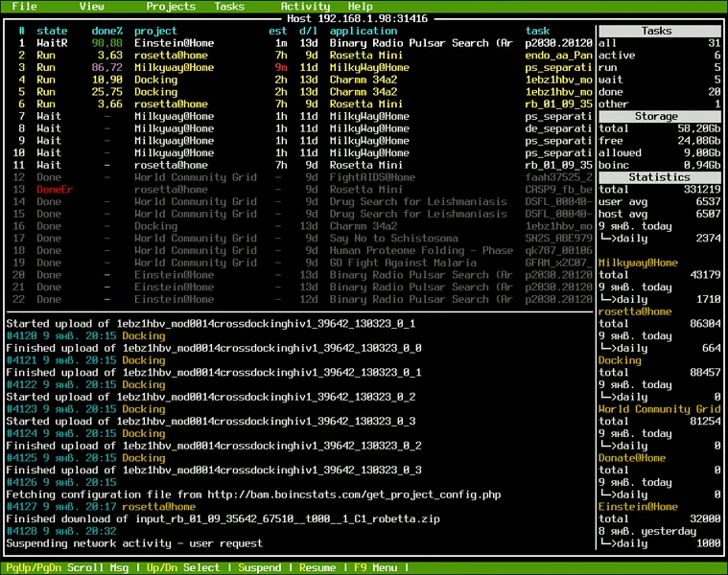The image size is (728, 575).
Task: Open the Projects menu
Action: pos(171,6)
